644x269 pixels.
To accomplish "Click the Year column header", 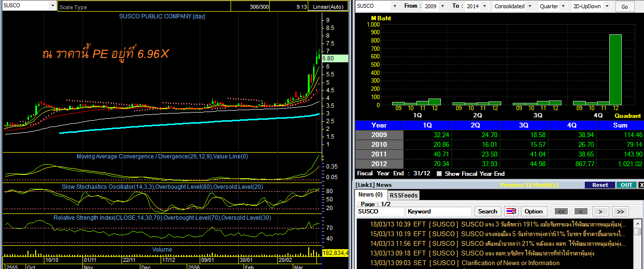I will tap(379, 125).
